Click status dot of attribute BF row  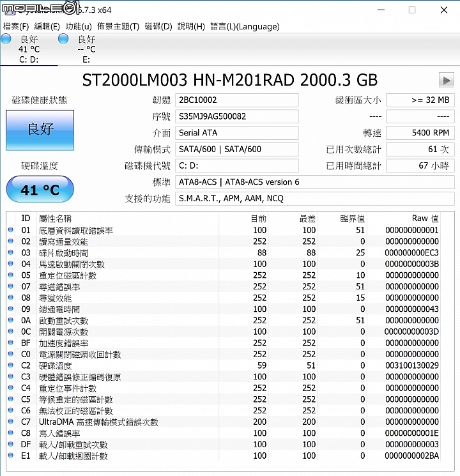point(11,342)
